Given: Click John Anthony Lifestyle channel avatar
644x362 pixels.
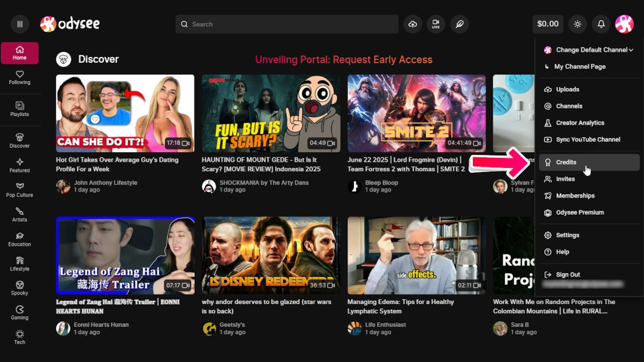Looking at the screenshot, I should [x=63, y=187].
